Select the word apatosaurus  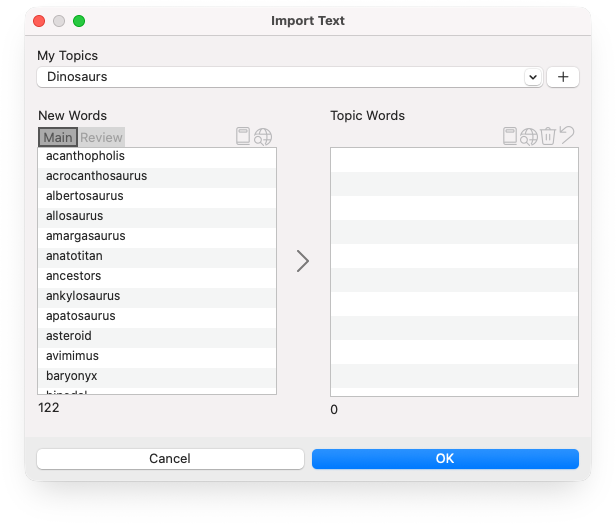(157, 316)
